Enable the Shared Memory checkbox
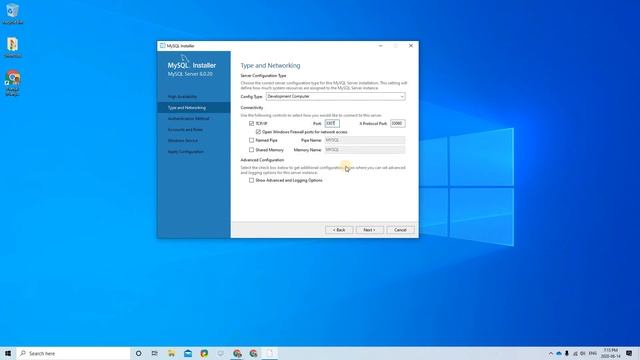This screenshot has width=640, height=360. 251,150
